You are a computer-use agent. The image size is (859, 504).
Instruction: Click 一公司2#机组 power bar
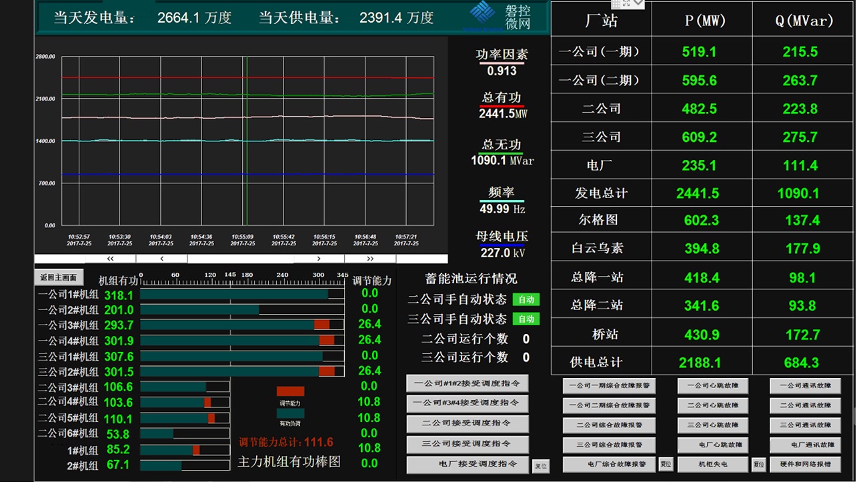coord(243,309)
